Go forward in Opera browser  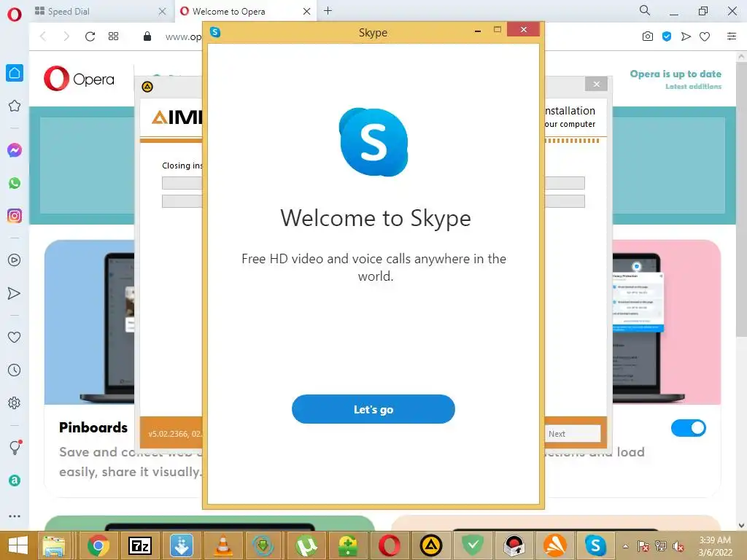click(66, 36)
